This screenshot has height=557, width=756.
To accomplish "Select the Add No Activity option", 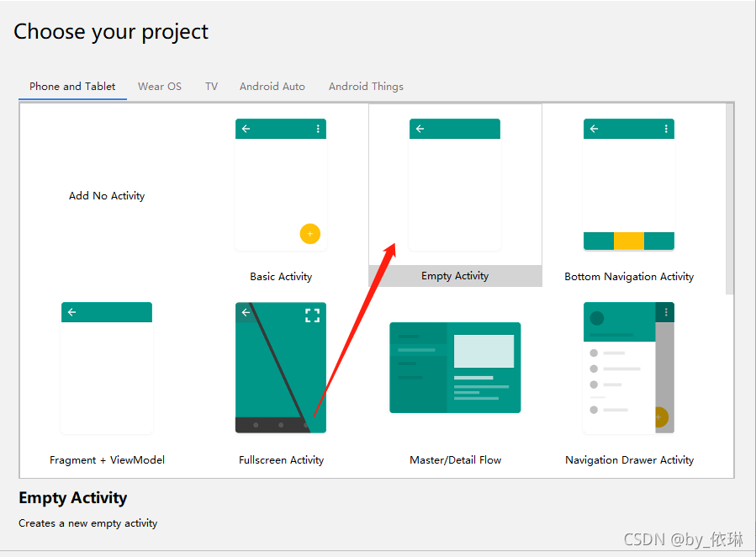I will point(107,196).
